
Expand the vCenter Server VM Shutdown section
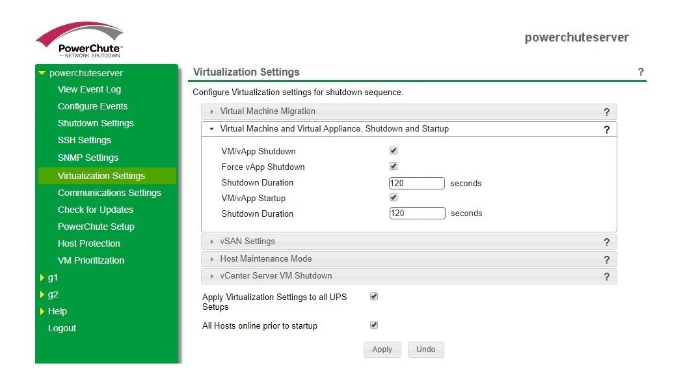pos(409,276)
